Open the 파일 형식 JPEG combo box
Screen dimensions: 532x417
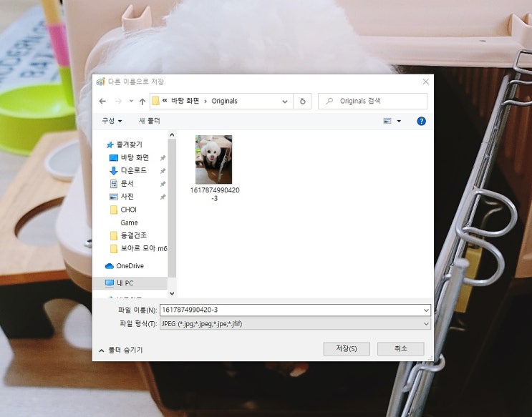pos(295,324)
